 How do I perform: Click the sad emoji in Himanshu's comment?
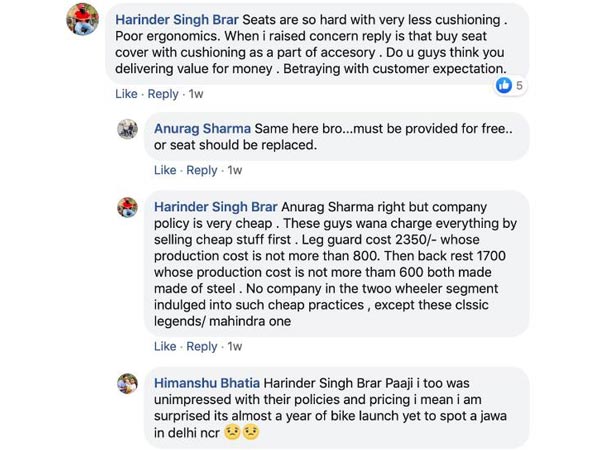232,432
